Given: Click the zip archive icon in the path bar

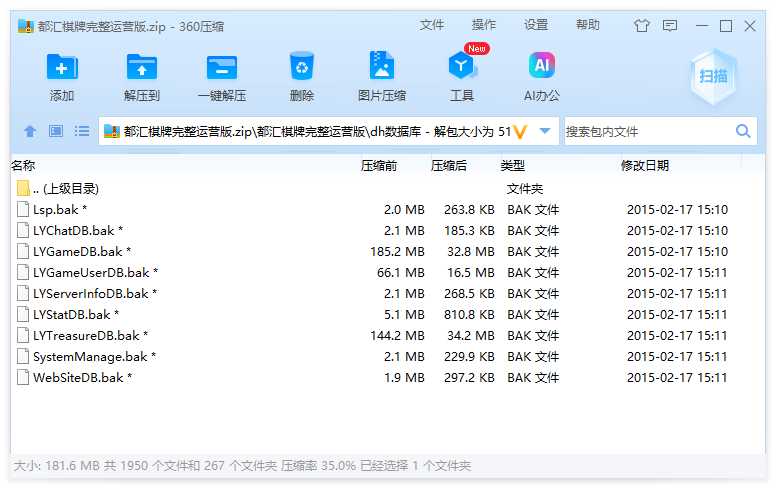Looking at the screenshot, I should click(x=112, y=131).
